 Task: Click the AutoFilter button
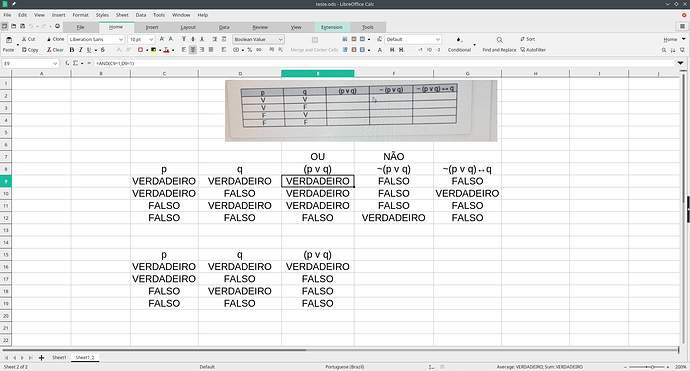click(533, 50)
